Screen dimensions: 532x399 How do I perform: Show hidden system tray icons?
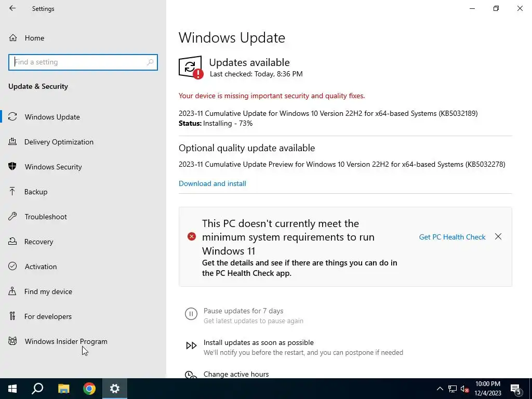click(440, 389)
